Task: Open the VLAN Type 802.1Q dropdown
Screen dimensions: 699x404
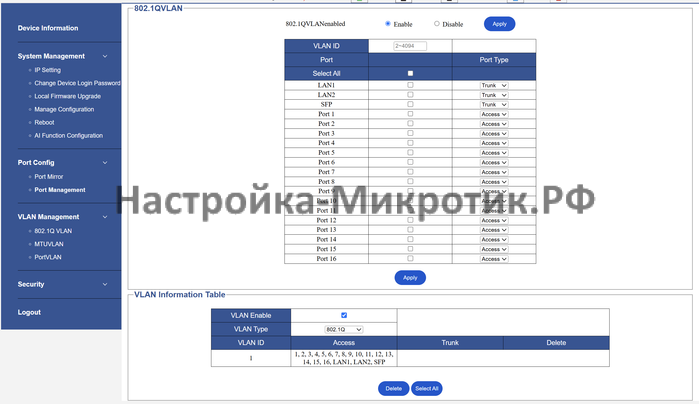Action: [x=343, y=330]
